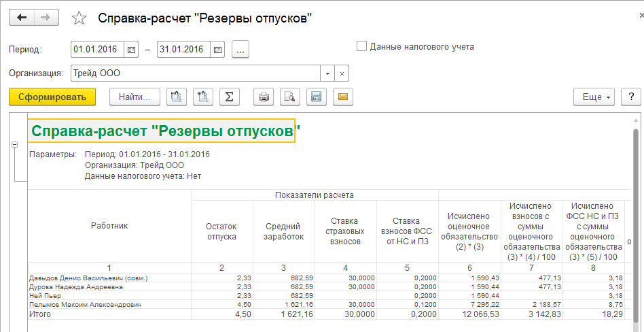This screenshot has height=332, width=644.
Task: Click the Найти... button
Action: tap(135, 97)
